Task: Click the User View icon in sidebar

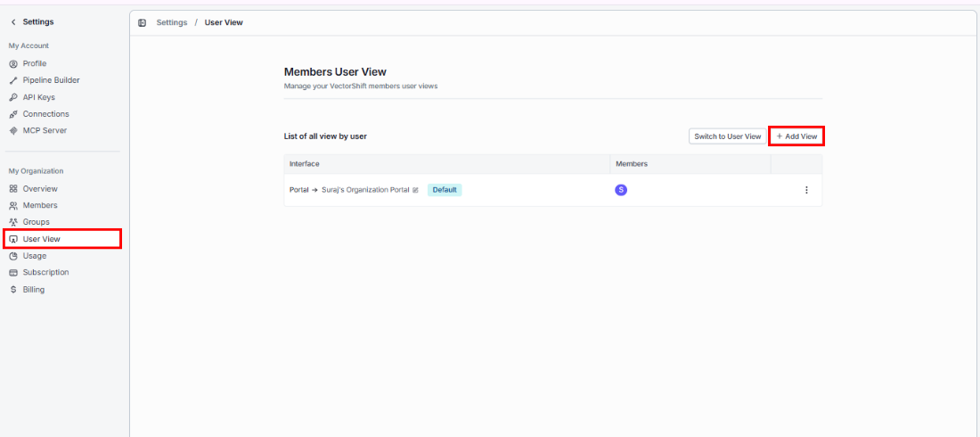Action: 13,239
